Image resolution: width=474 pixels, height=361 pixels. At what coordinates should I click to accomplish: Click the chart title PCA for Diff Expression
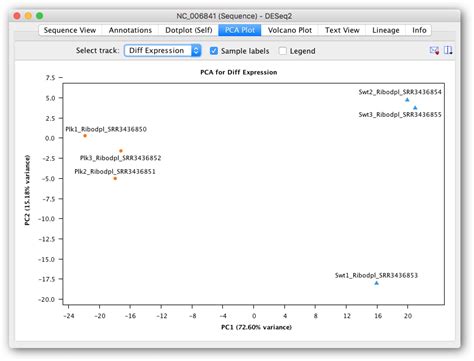[239, 72]
